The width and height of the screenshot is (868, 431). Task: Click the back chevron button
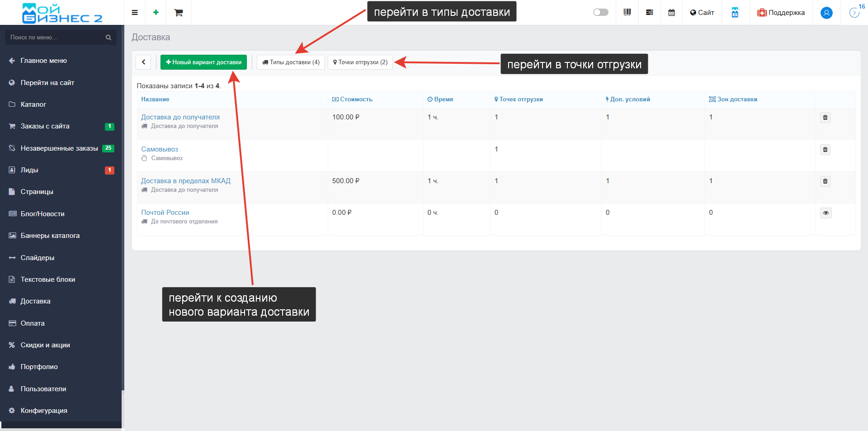[143, 62]
